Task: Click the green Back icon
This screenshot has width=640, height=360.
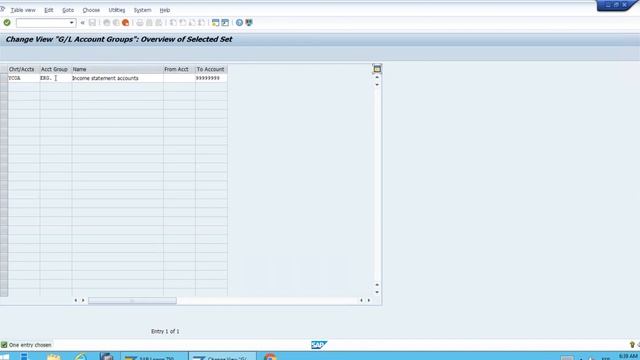Action: [107, 22]
